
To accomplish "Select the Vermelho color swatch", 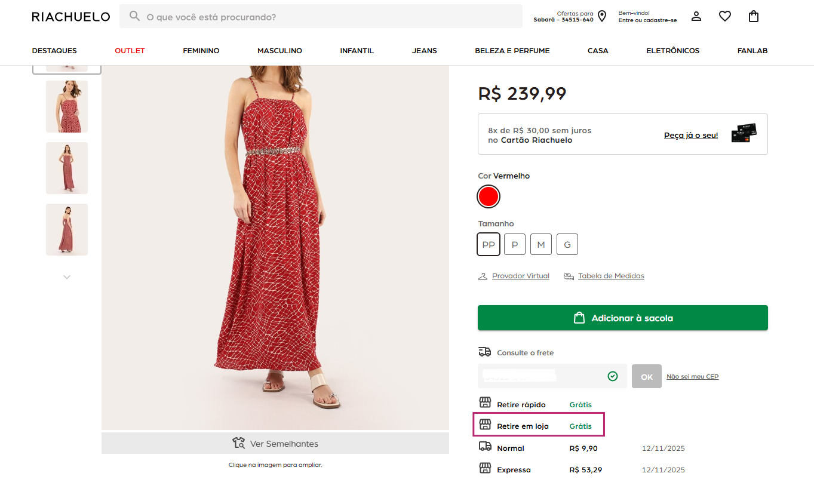I will [488, 196].
